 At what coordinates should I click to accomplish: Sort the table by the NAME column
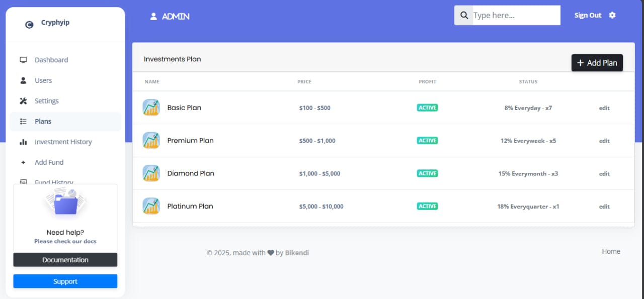[152, 81]
